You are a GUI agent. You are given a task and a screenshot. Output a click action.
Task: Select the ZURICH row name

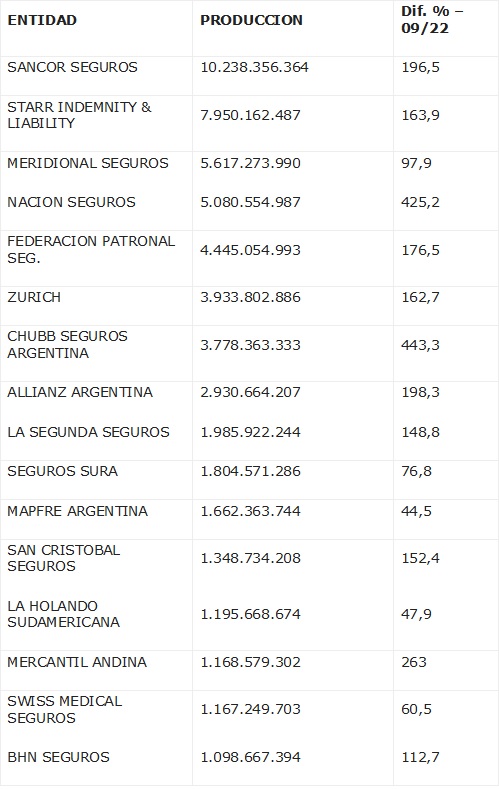(34, 297)
